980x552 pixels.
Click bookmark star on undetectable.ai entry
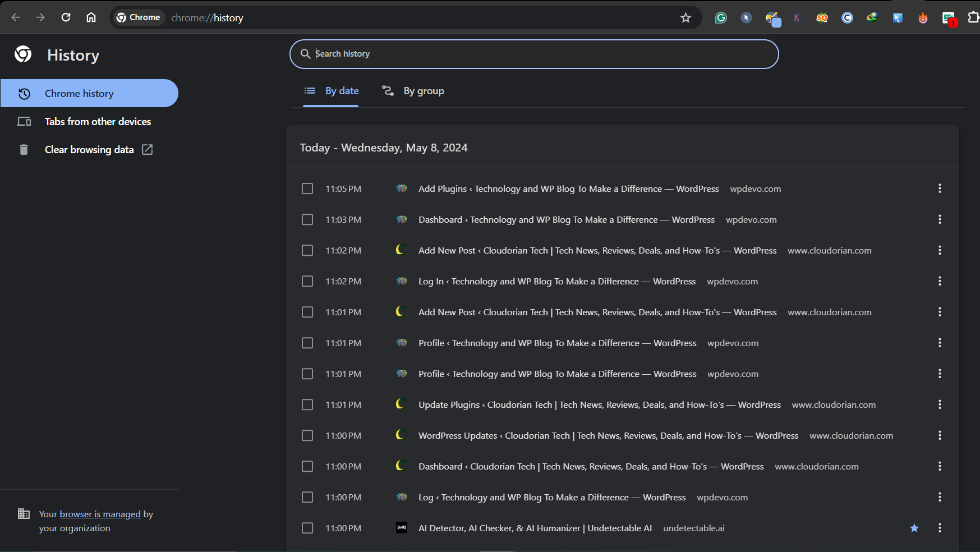click(914, 528)
